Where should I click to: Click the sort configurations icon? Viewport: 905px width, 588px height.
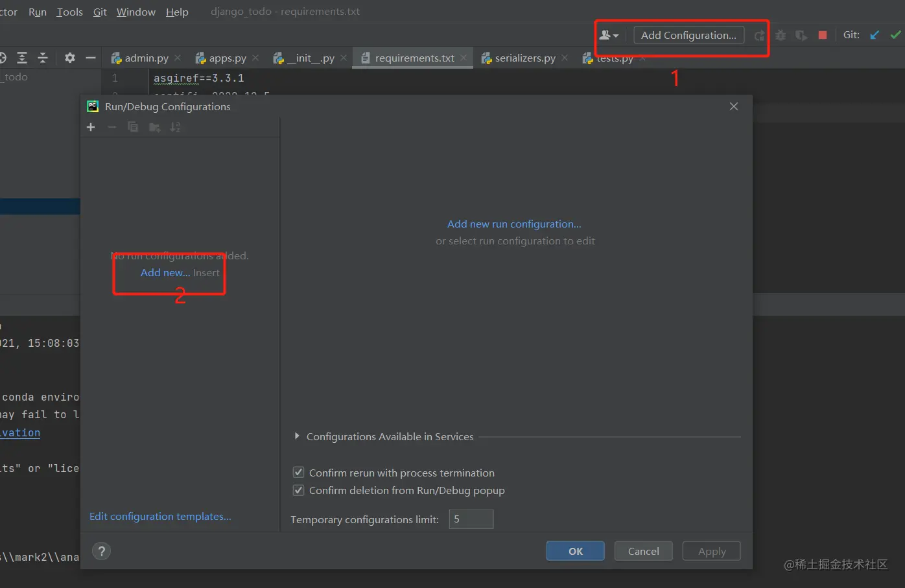click(x=175, y=127)
